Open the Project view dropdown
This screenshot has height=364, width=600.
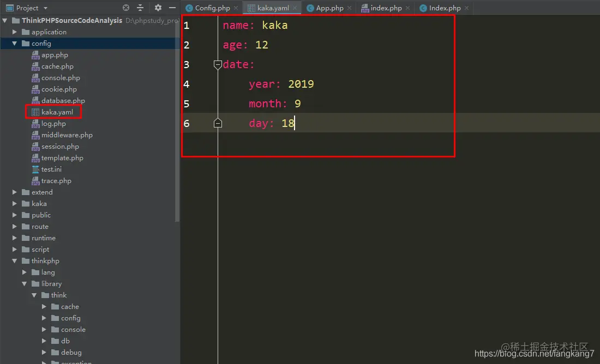[45, 8]
